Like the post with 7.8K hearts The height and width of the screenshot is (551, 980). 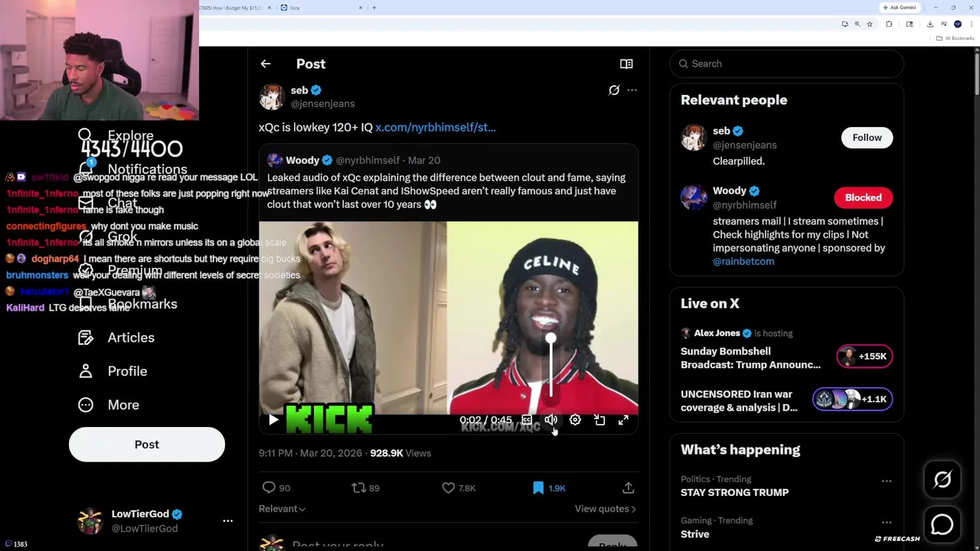(458, 487)
